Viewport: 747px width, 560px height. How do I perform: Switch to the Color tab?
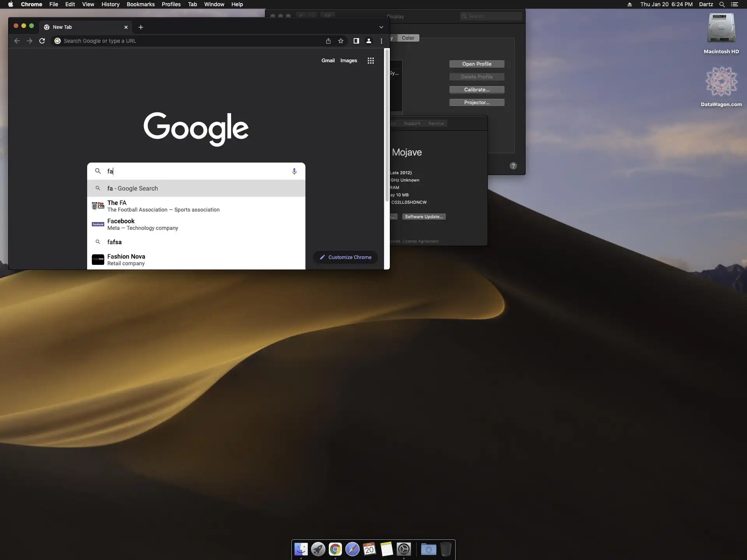click(408, 38)
